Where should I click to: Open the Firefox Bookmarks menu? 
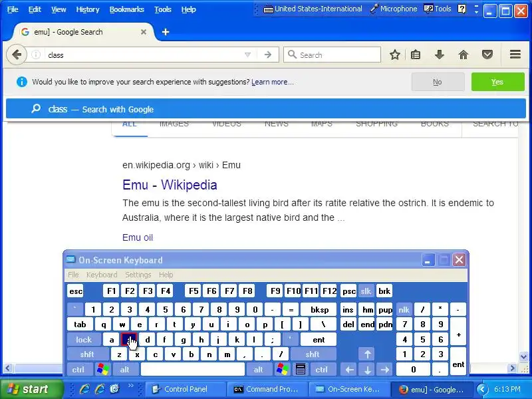coord(126,9)
